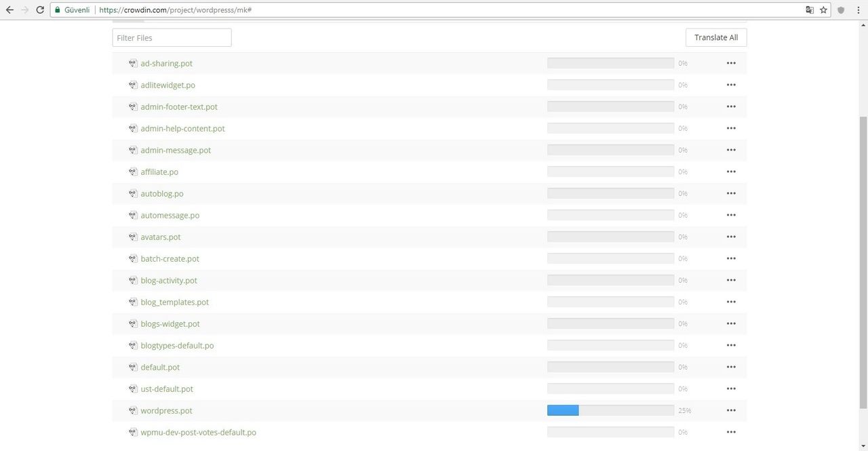The width and height of the screenshot is (868, 451).
Task: Click the file icon beside automessage.po
Action: (133, 215)
